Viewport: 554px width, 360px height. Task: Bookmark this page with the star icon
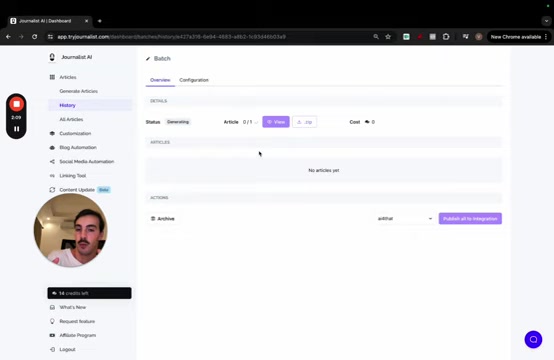click(x=388, y=37)
